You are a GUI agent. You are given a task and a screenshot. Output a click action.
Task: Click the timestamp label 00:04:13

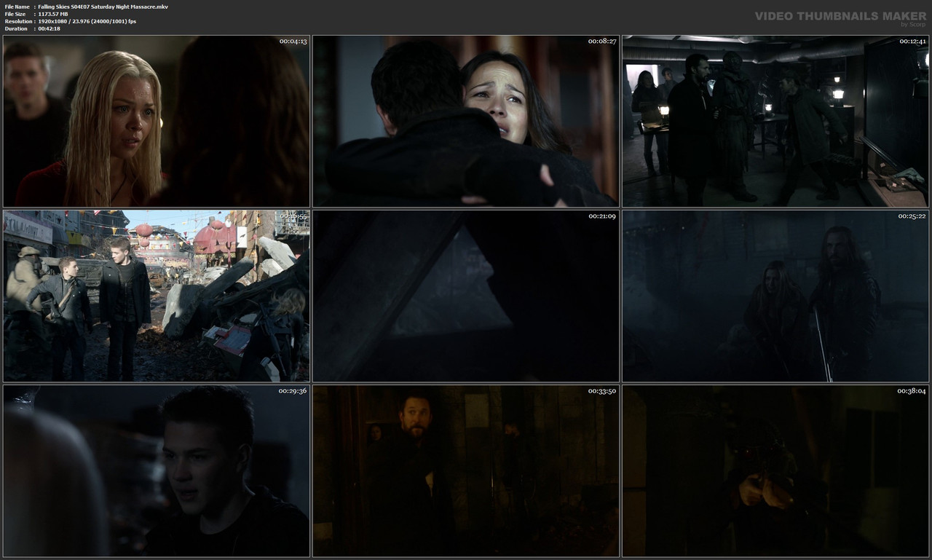293,42
